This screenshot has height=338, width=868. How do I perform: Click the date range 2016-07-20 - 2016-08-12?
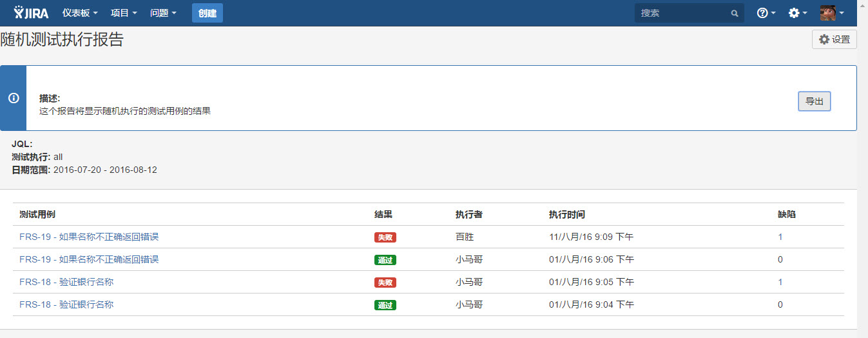106,170
